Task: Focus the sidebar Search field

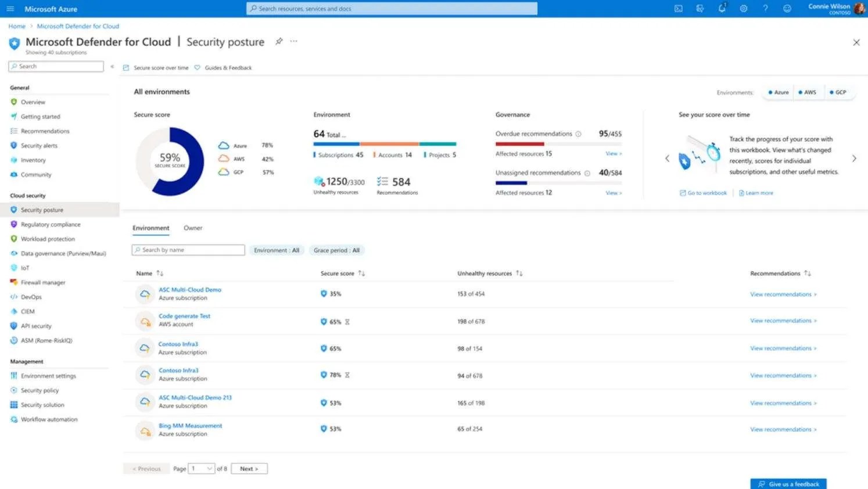Action: click(56, 67)
